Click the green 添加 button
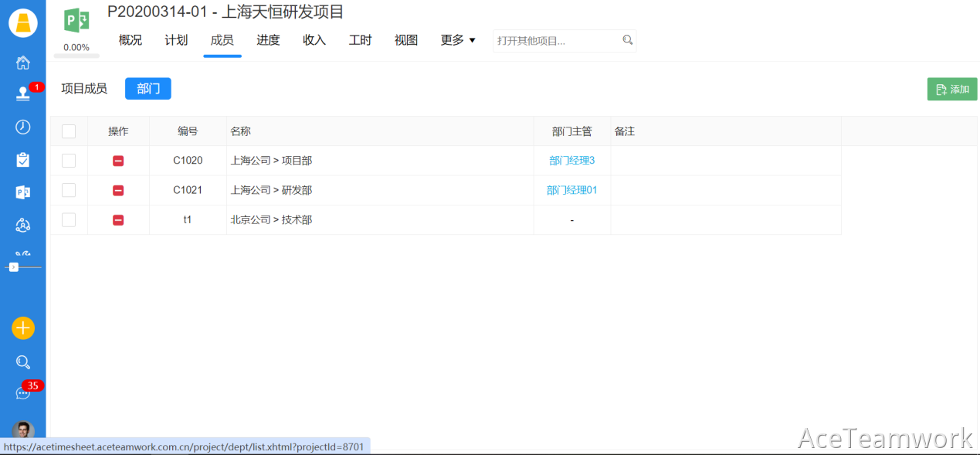 click(951, 89)
